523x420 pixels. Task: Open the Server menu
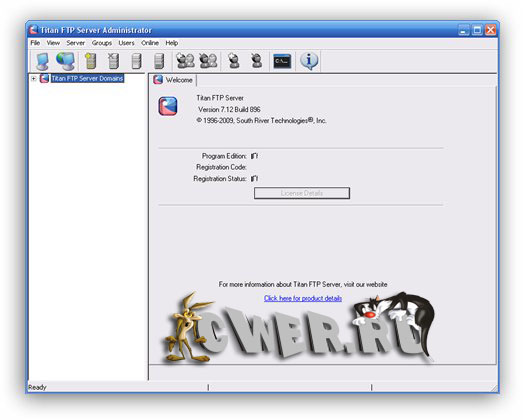[x=76, y=43]
